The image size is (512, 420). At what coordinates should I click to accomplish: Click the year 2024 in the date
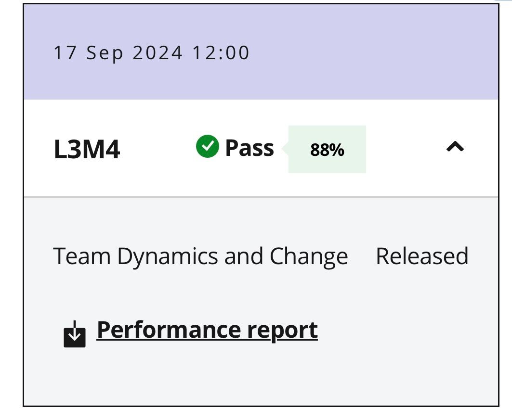click(158, 53)
